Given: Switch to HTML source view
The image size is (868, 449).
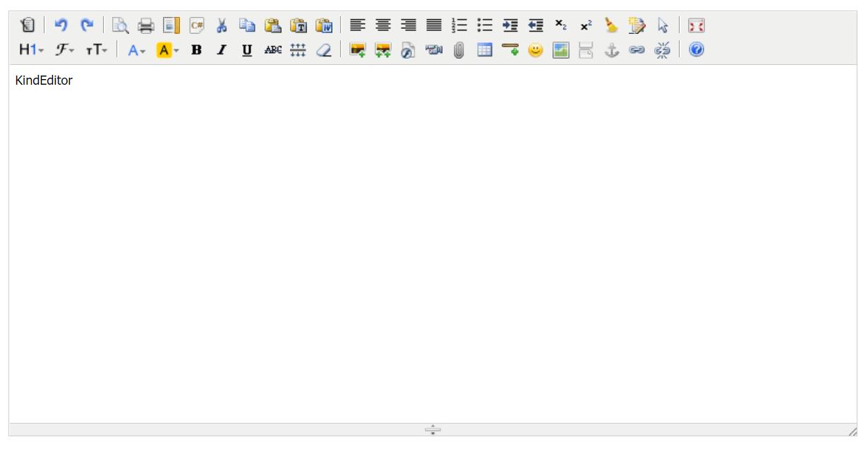Looking at the screenshot, I should (28, 26).
